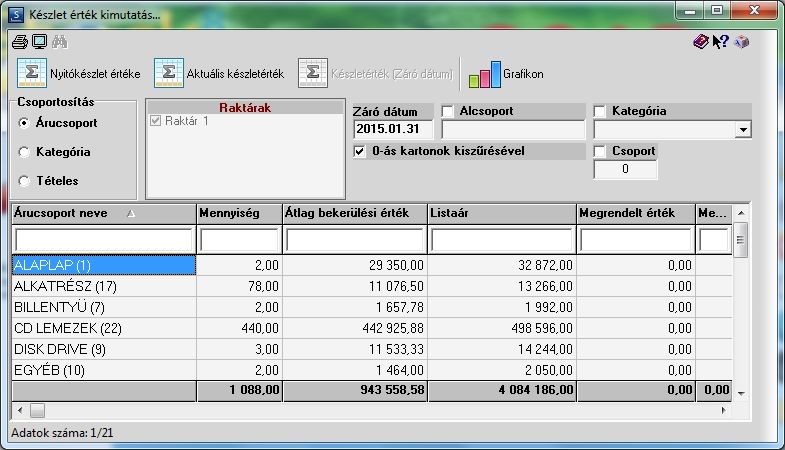785x450 pixels.
Task: Select the CD LEMEZEK (22) row
Action: point(372,328)
